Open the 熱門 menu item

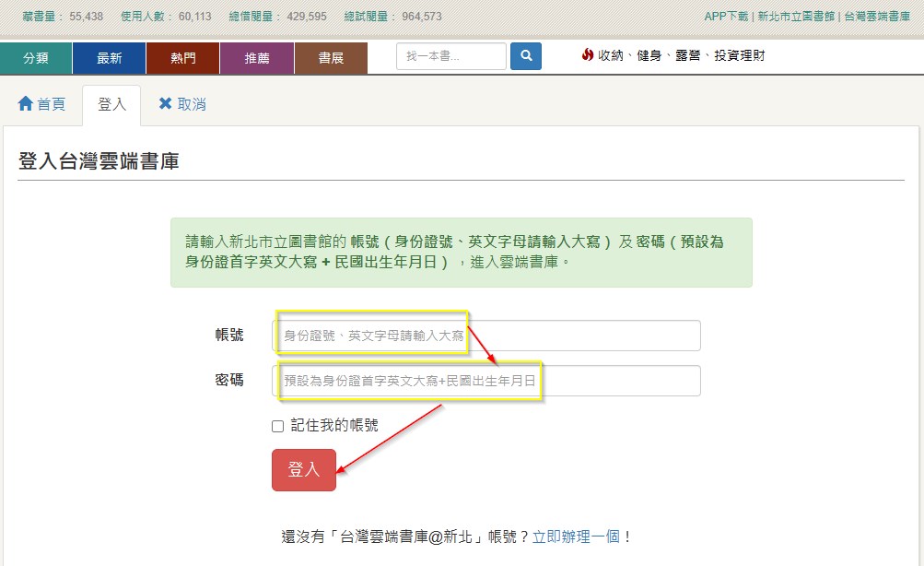182,58
